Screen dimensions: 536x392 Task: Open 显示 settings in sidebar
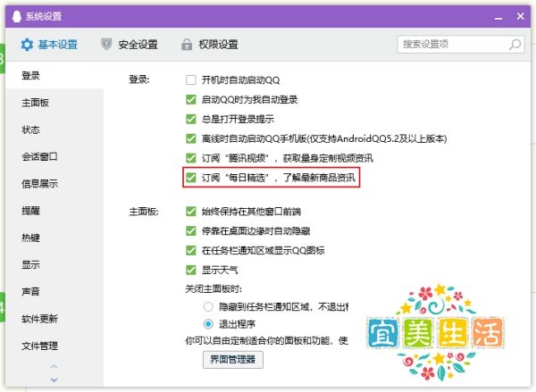(54, 264)
